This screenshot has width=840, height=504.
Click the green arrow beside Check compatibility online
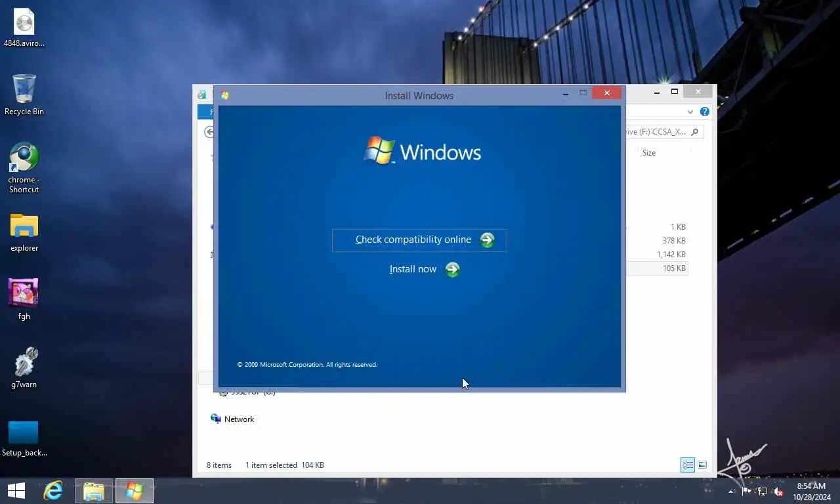coord(487,240)
